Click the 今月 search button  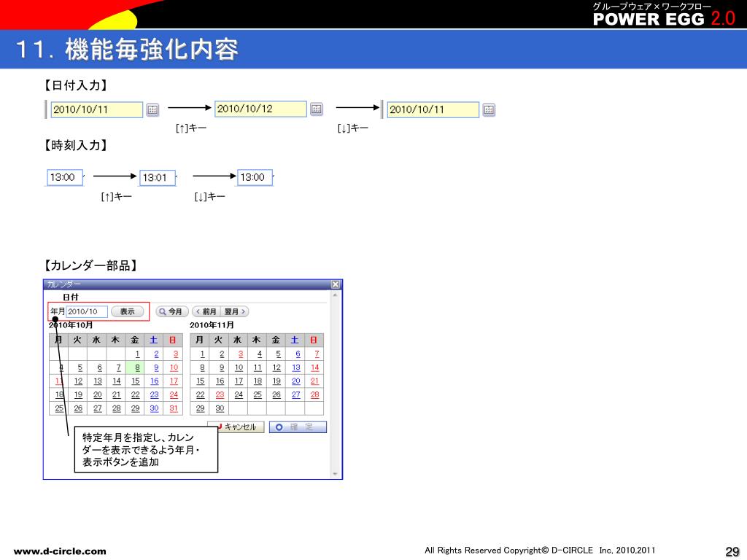(x=172, y=311)
